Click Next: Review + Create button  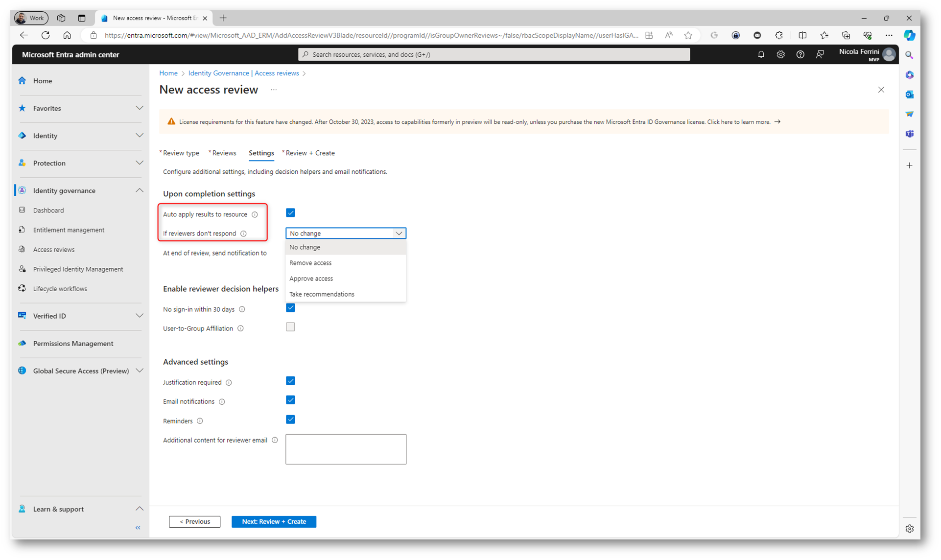coord(274,522)
